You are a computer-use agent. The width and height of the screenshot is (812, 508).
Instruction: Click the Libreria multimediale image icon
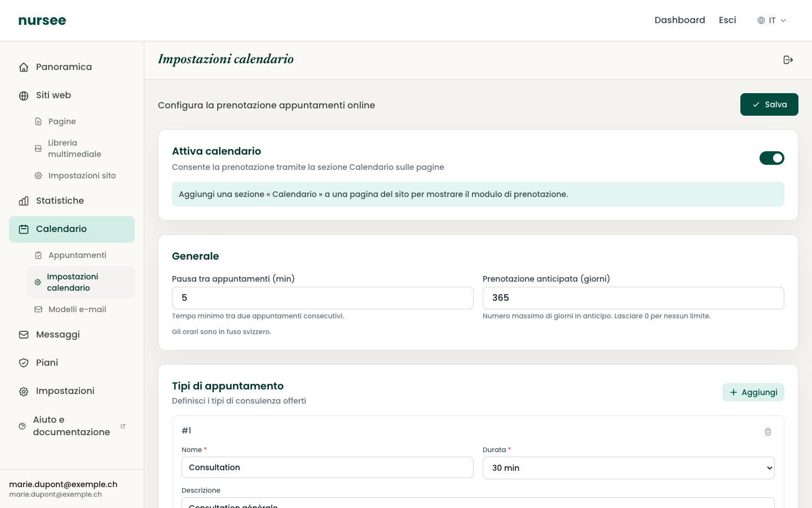click(x=38, y=148)
